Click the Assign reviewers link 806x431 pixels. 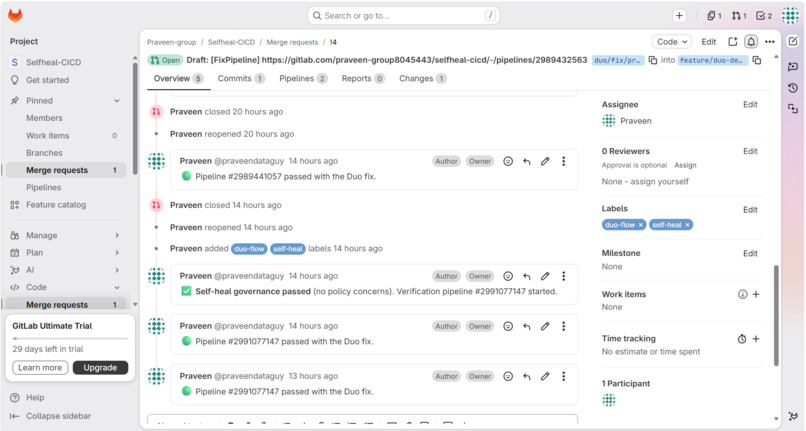pos(685,165)
